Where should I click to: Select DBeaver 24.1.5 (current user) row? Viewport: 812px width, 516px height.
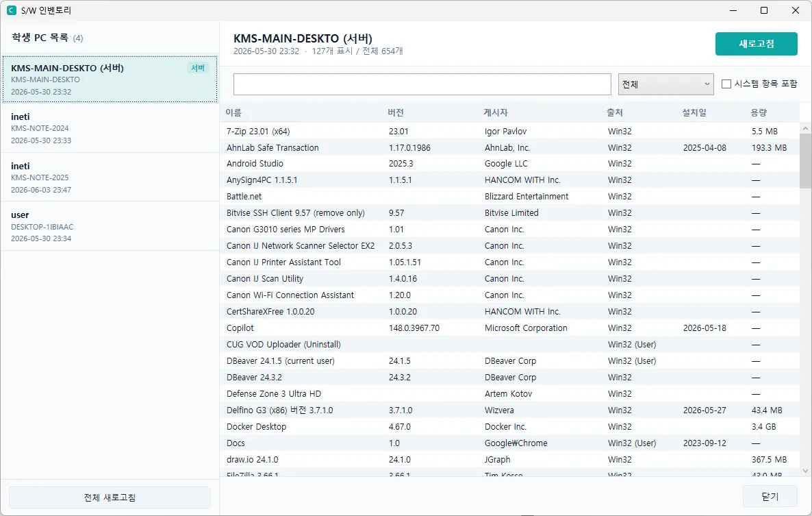[510, 361]
